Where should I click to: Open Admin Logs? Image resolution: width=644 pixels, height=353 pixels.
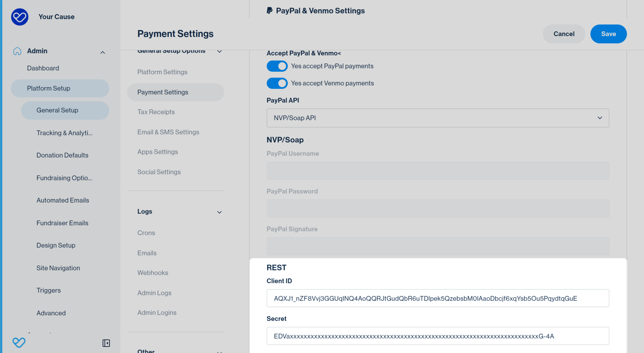pyautogui.click(x=154, y=293)
